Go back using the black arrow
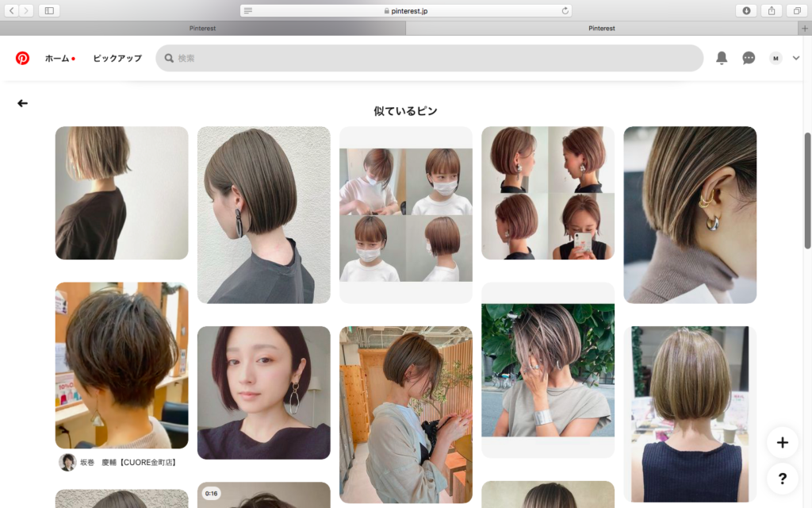 (x=22, y=103)
